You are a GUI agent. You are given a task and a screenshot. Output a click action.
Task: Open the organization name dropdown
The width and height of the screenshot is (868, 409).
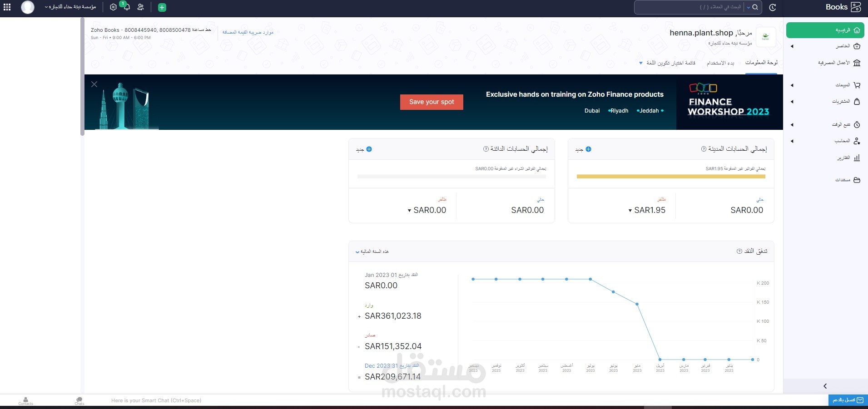[x=70, y=7]
